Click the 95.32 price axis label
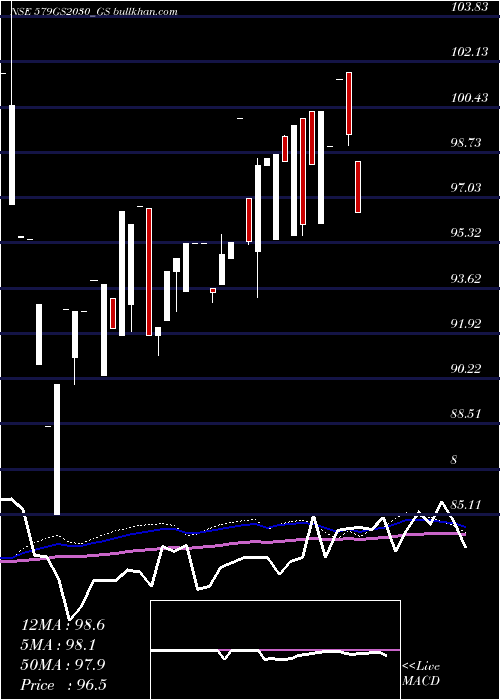This screenshot has width=500, height=700. (x=466, y=233)
